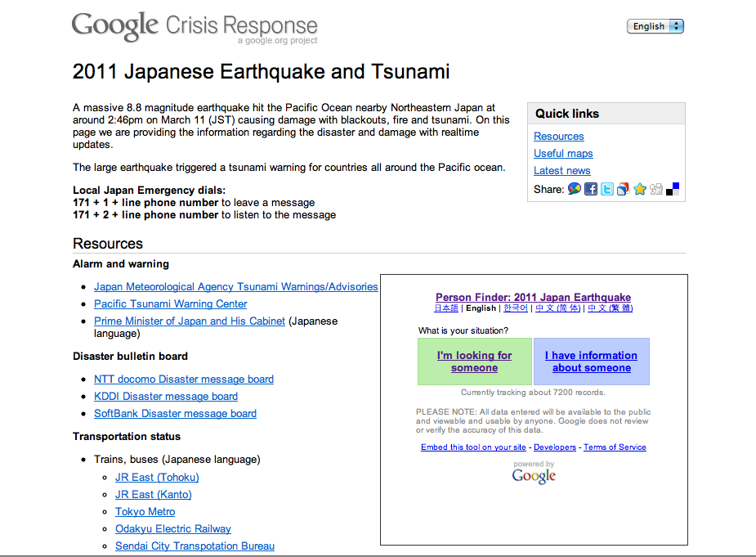Share the page via Google Buzz icon
This screenshot has height=557, width=756.
(x=575, y=189)
